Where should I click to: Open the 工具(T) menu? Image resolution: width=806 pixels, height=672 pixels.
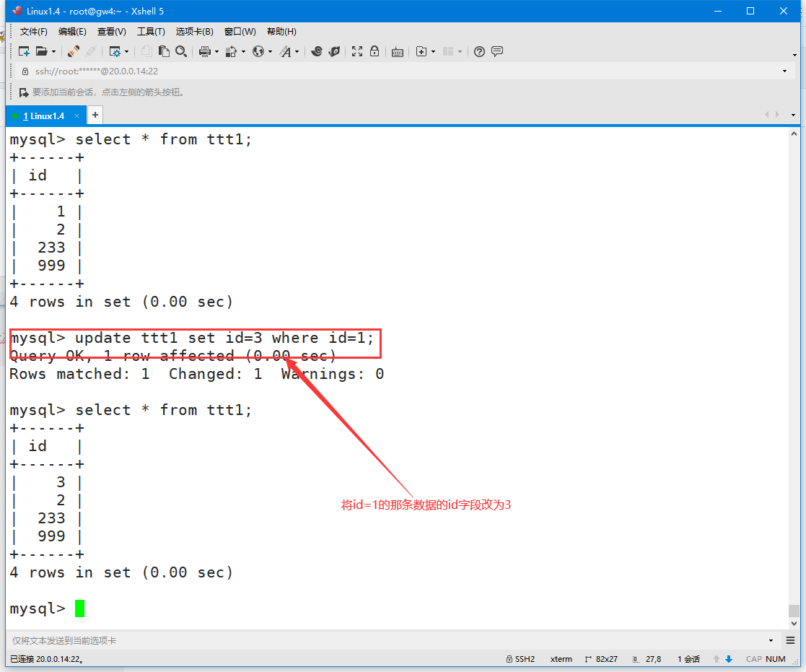point(151,31)
